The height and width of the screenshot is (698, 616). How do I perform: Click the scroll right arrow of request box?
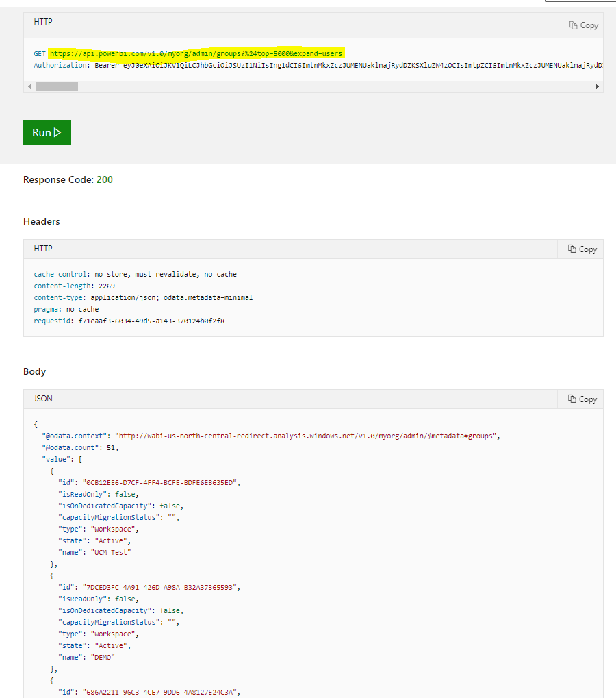pyautogui.click(x=598, y=87)
